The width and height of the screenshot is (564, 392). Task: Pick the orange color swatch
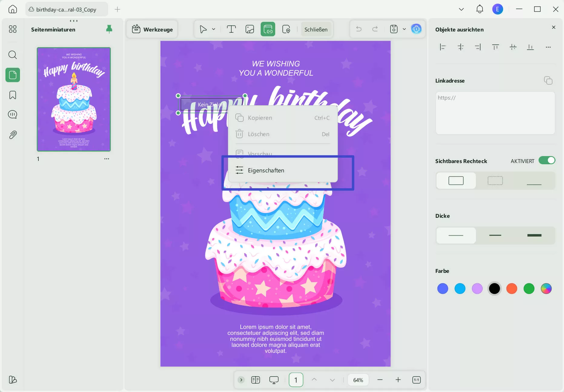[x=512, y=289]
